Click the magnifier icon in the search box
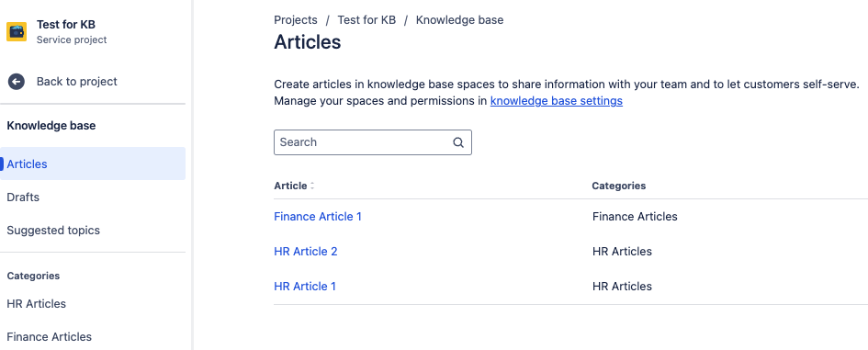The height and width of the screenshot is (350, 868). 457,142
